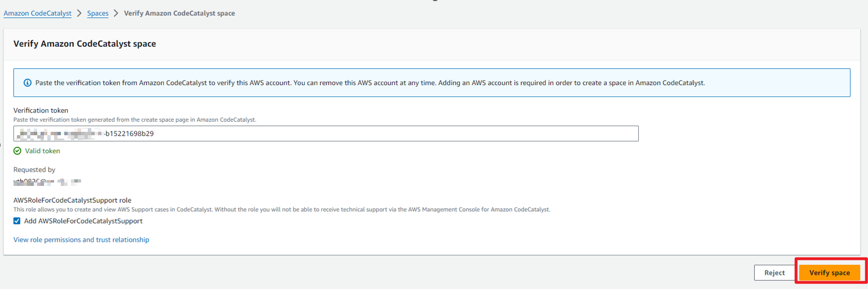Click the info icon in the blue banner
868x289 pixels.
click(27, 83)
